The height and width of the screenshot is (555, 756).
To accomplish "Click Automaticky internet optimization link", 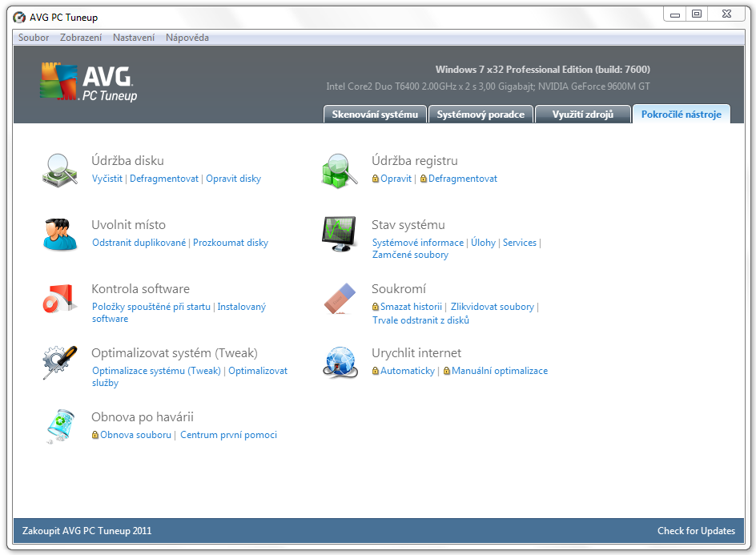I will click(408, 371).
